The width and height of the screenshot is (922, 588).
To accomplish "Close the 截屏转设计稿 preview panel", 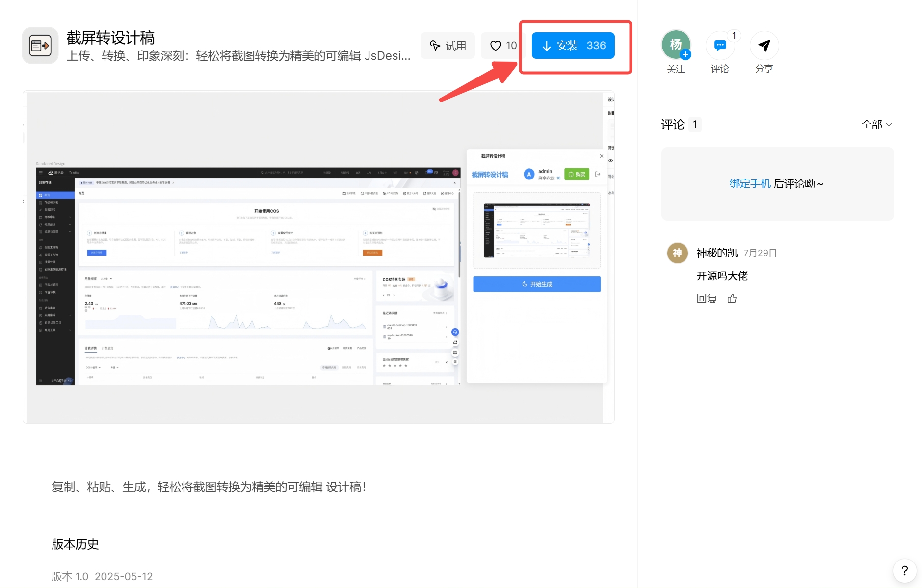I will pyautogui.click(x=602, y=156).
